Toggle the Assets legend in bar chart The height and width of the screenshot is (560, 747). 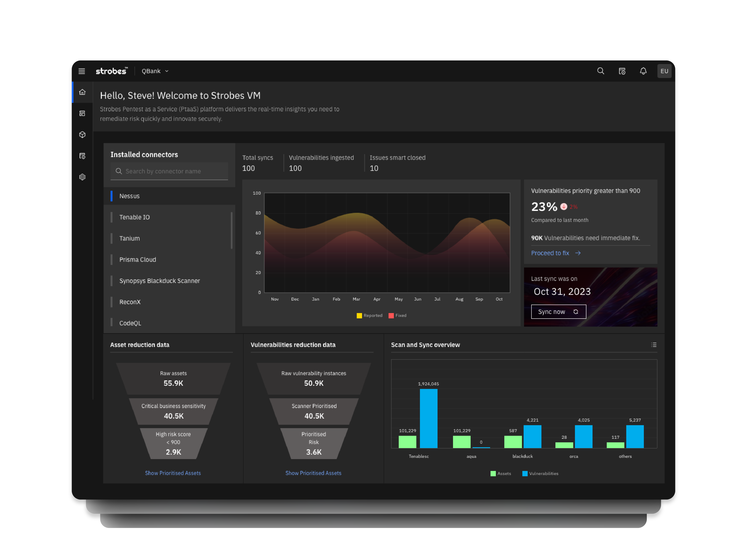[x=501, y=474]
